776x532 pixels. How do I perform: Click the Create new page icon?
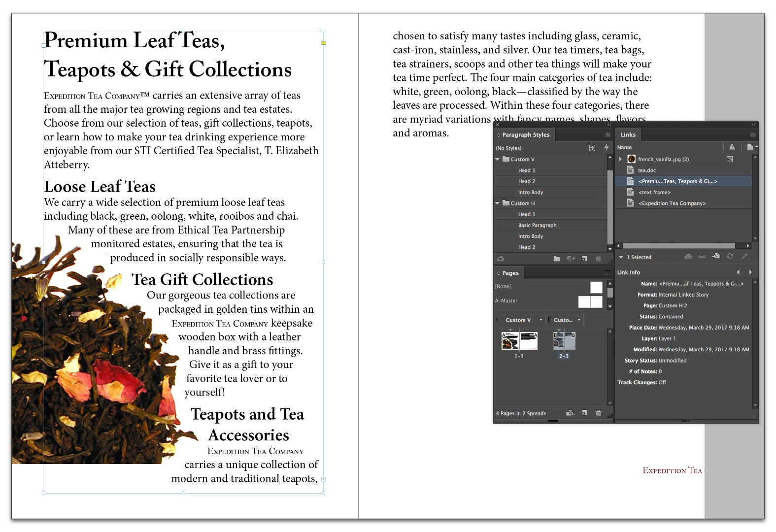[585, 413]
